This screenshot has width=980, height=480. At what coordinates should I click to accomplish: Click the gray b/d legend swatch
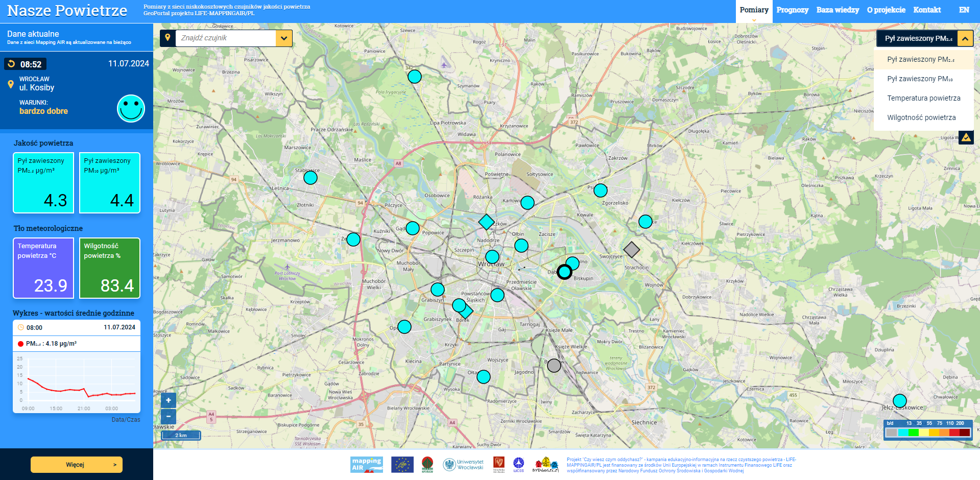(x=891, y=433)
